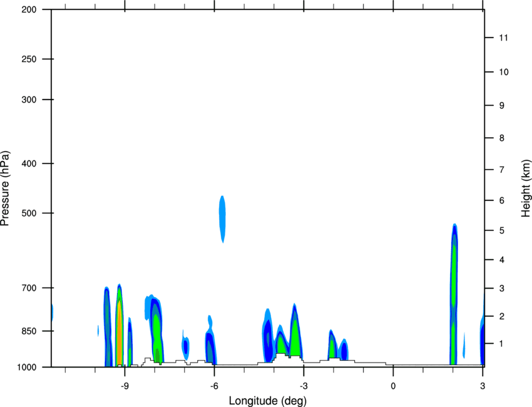Click the 8 km height tick label
Viewport: 532px width, 407px height.
click(x=502, y=138)
